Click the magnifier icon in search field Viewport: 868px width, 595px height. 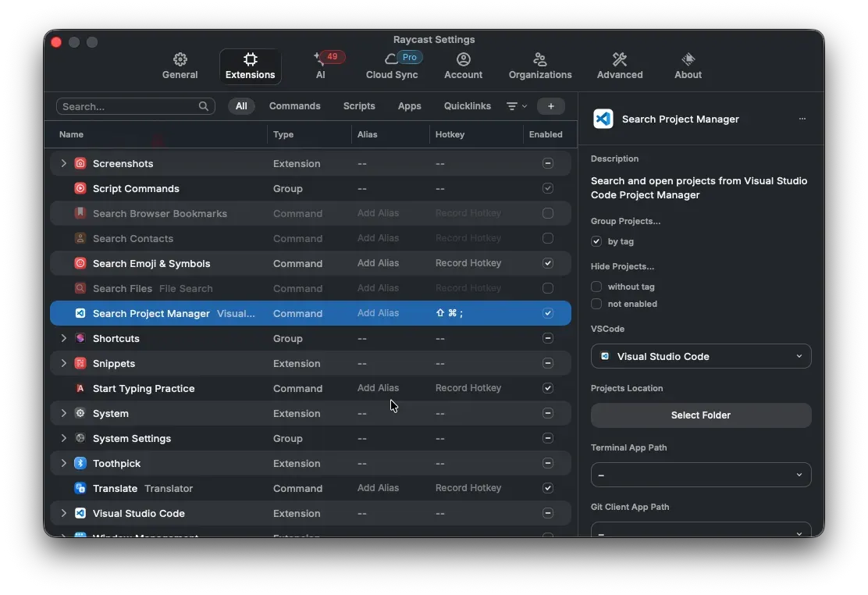pyautogui.click(x=204, y=106)
